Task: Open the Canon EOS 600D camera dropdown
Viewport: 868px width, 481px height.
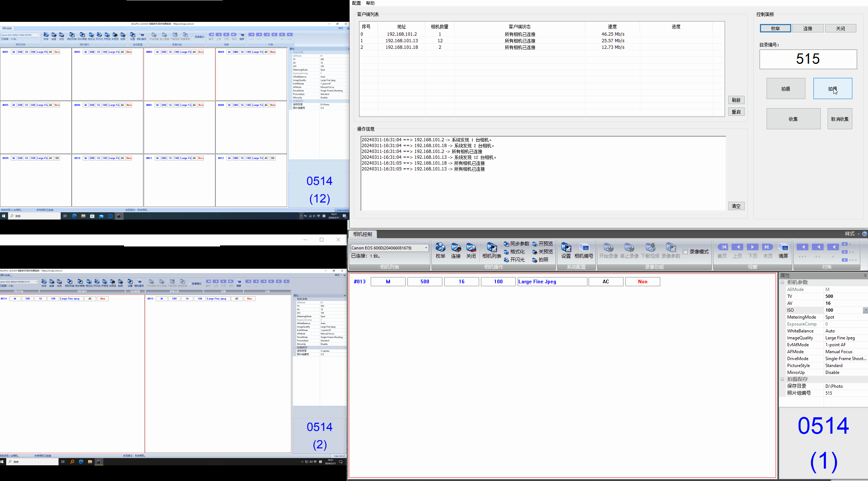Action: [426, 248]
